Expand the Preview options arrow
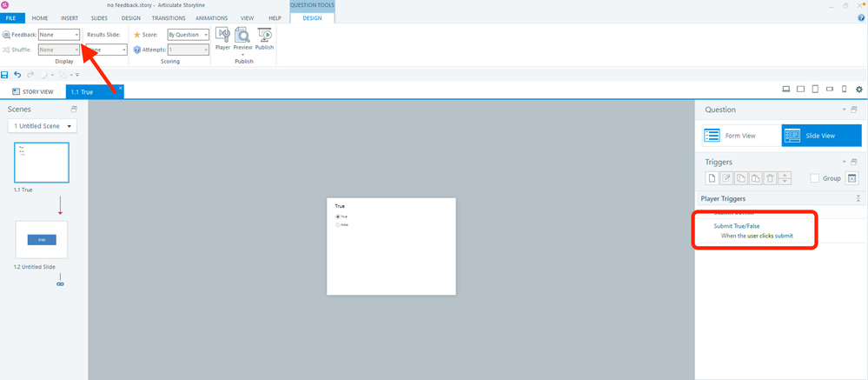The height and width of the screenshot is (380, 868). pyautogui.click(x=242, y=54)
